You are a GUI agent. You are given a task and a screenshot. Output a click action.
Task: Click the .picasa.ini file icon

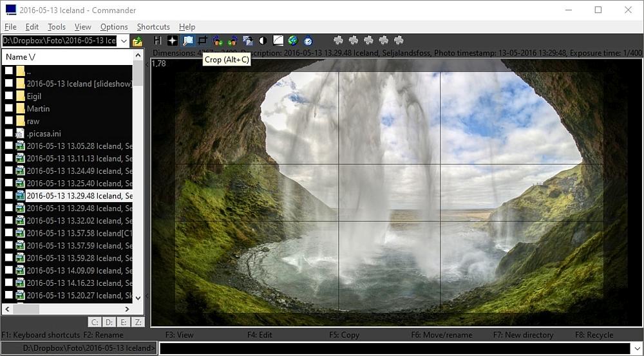21,133
